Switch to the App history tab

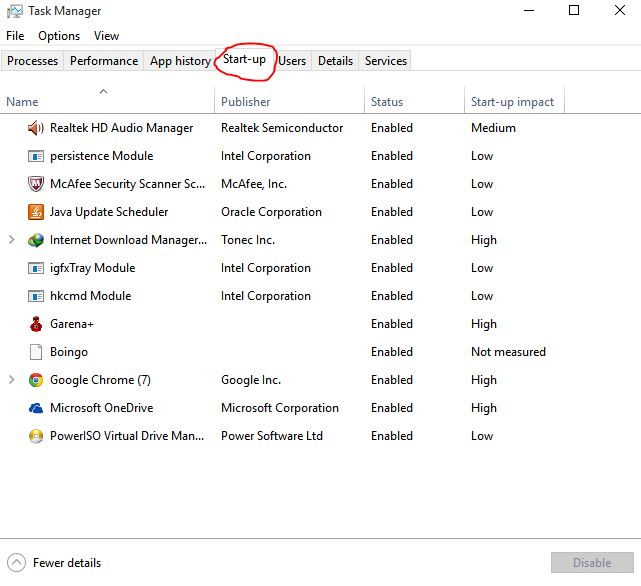coord(180,61)
